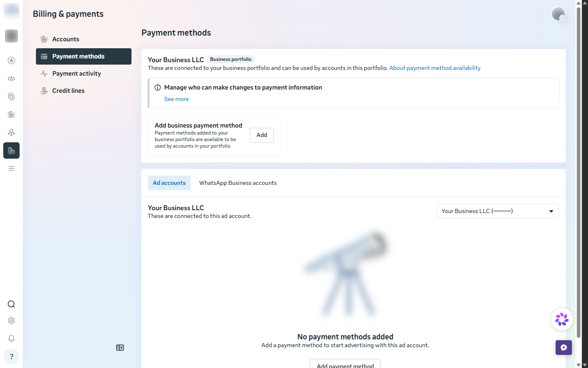Open the Meta logo at the top of the left rail
The image size is (588, 368).
[x=11, y=11]
